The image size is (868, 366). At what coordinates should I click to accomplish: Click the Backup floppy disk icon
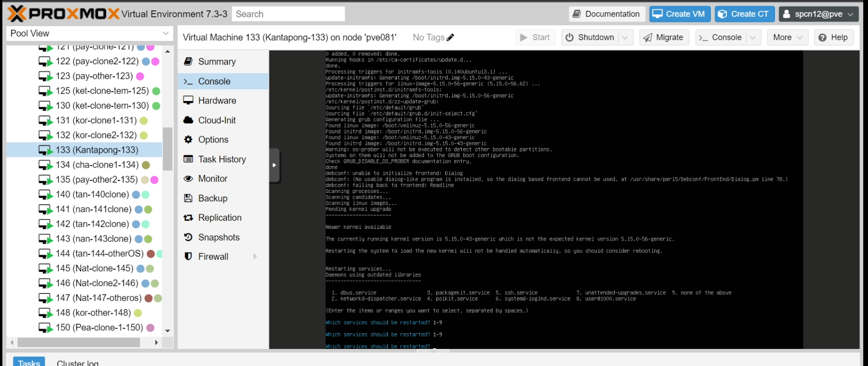click(x=189, y=198)
